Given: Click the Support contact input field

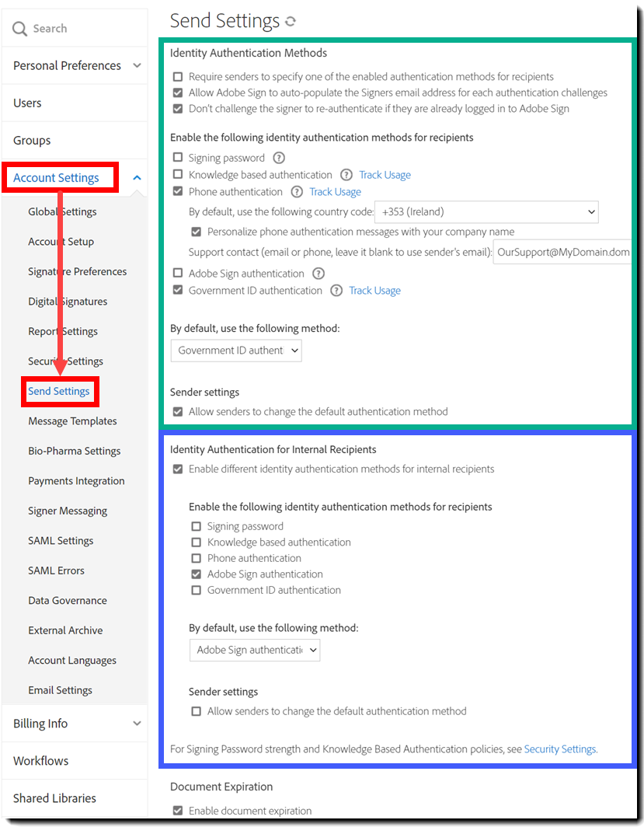Looking at the screenshot, I should tap(562, 252).
